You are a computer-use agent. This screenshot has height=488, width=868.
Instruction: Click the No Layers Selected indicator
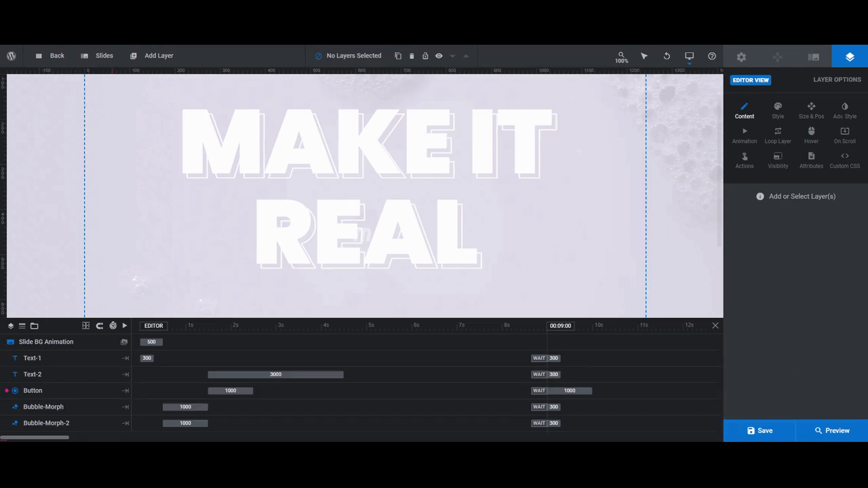349,56
